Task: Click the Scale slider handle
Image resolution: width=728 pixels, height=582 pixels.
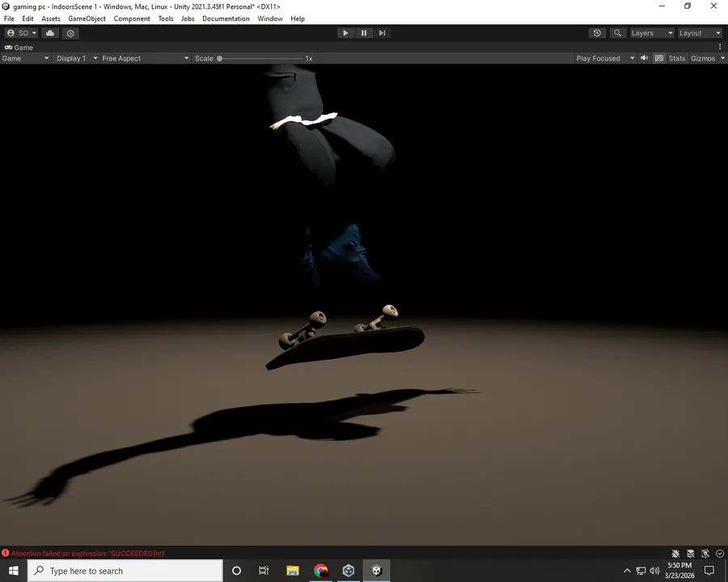Action: (219, 58)
